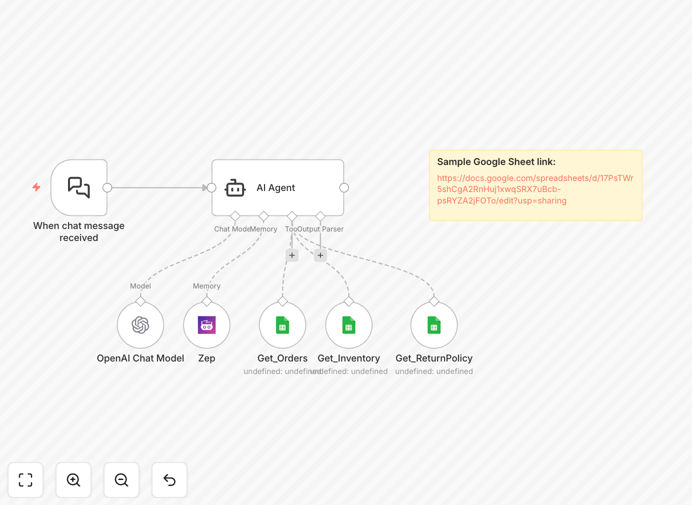This screenshot has height=505, width=692.
Task: Zoom in on the workflow canvas
Action: 73,480
